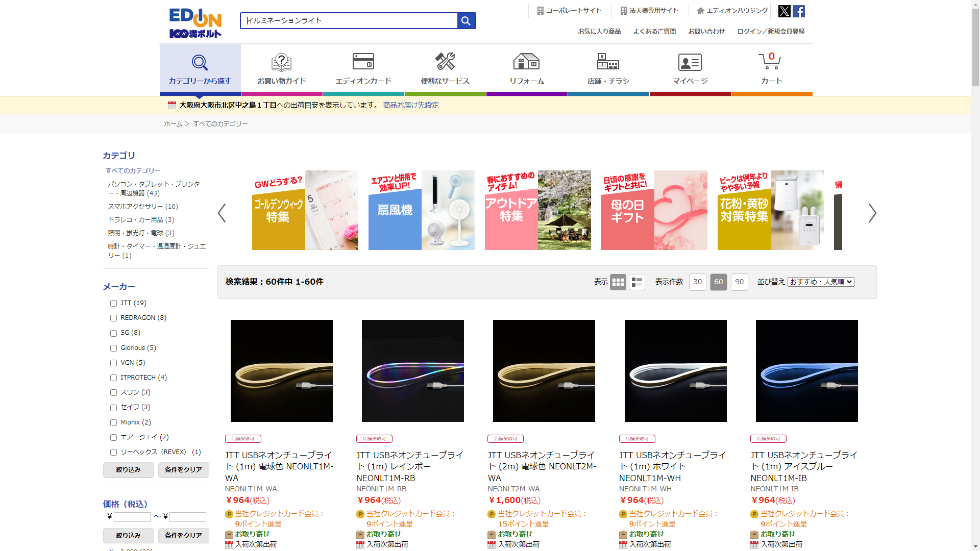This screenshot has height=551, width=980.
Task: Click the search magnifier button
Action: tap(466, 21)
